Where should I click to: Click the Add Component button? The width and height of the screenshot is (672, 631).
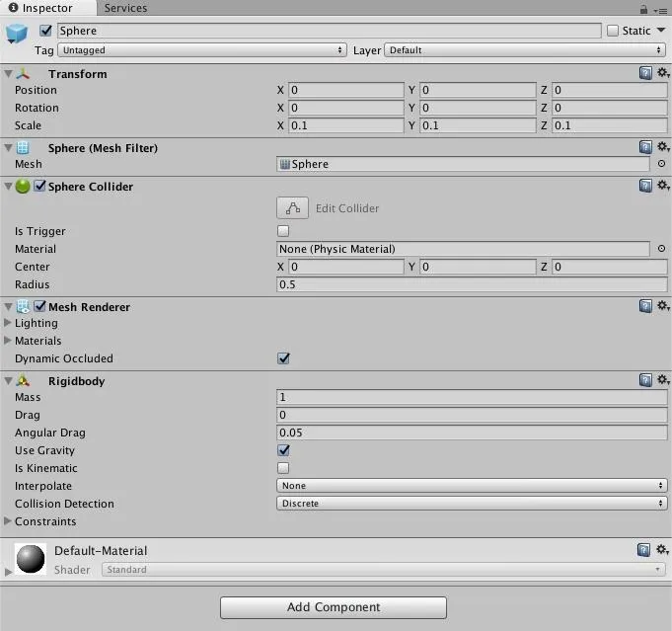click(x=334, y=607)
